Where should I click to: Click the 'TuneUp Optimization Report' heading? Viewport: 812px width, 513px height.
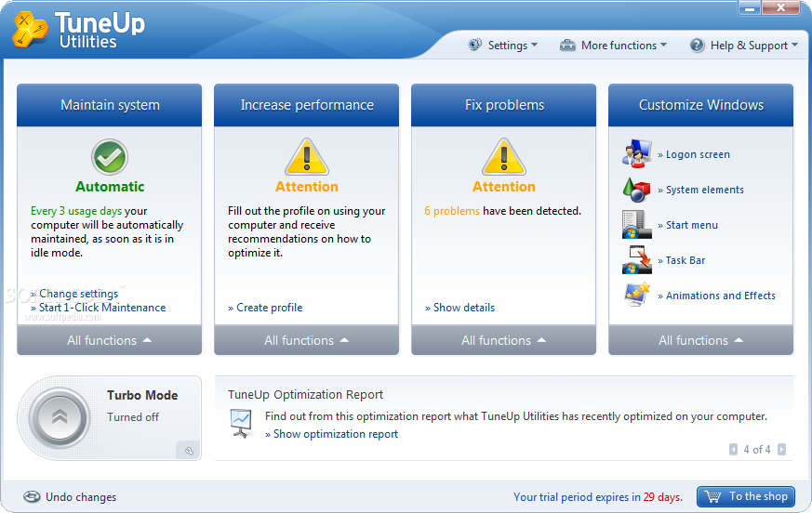coord(305,394)
